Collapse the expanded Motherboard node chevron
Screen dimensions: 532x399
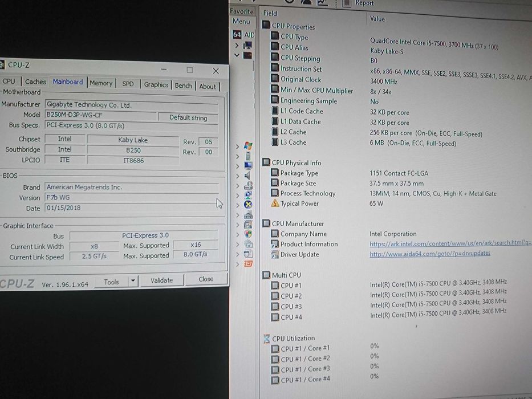tap(237, 55)
